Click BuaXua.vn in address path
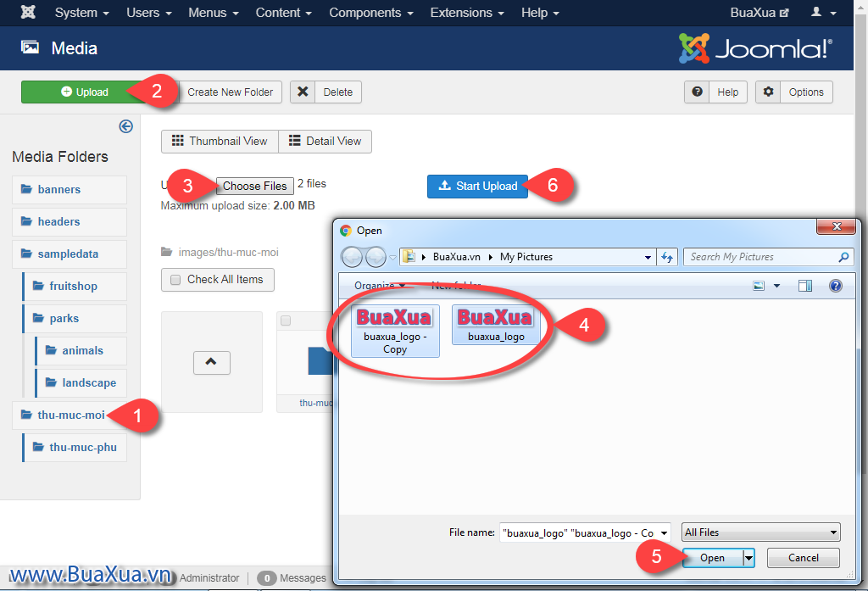The image size is (868, 591). pos(457,257)
